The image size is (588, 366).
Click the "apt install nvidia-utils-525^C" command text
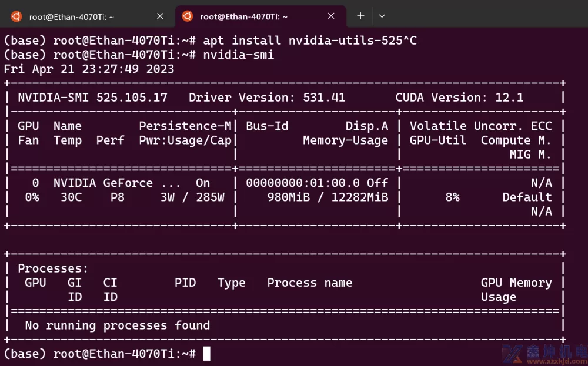tap(310, 41)
